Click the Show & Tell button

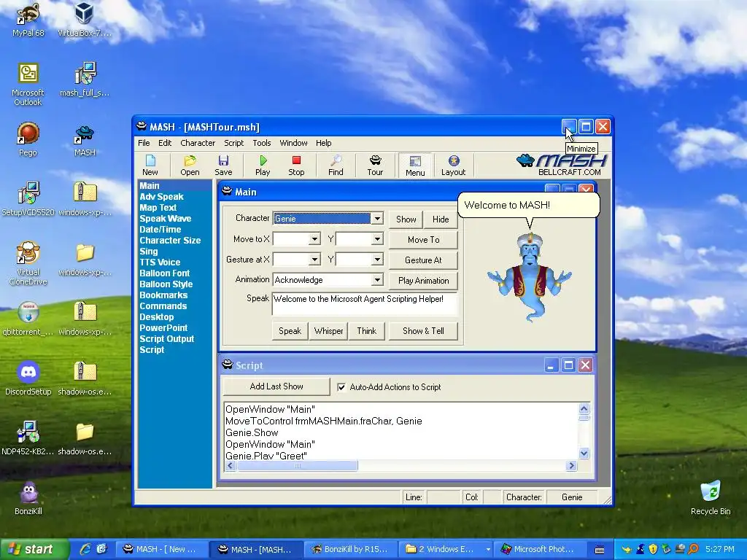(424, 331)
